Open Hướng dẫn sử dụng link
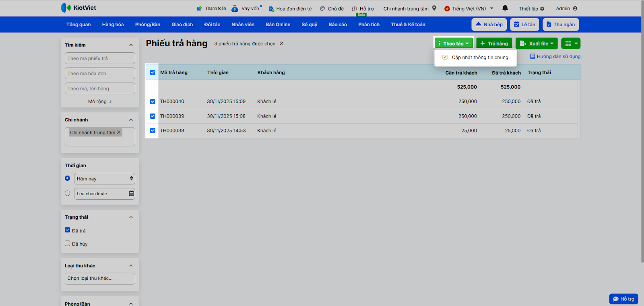This screenshot has height=306, width=644. [555, 56]
